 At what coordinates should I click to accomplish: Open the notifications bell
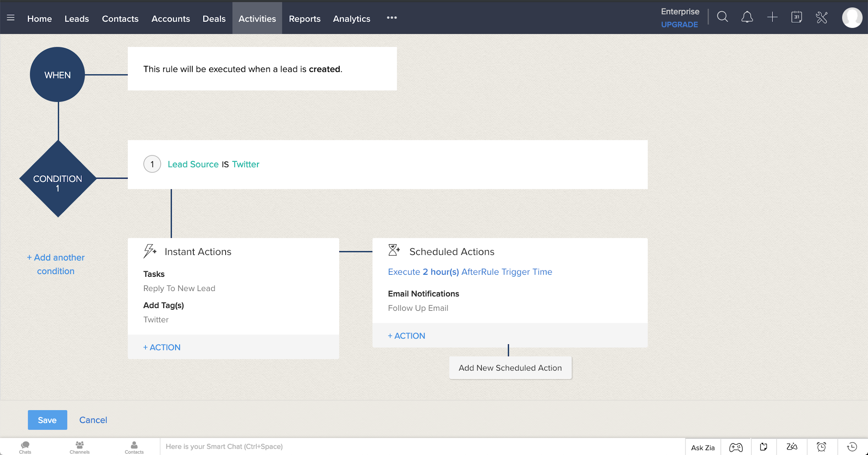pos(747,17)
